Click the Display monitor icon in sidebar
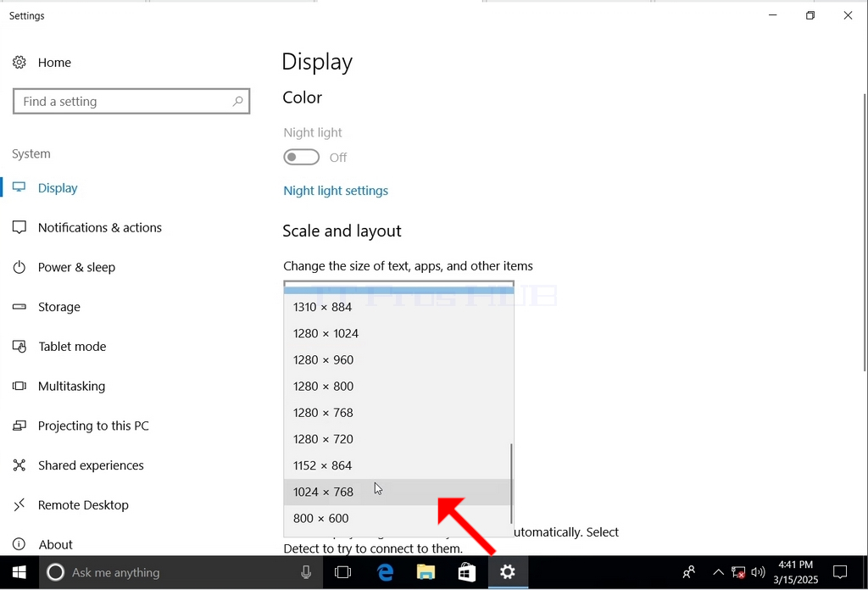This screenshot has height=590, width=868. coord(19,187)
